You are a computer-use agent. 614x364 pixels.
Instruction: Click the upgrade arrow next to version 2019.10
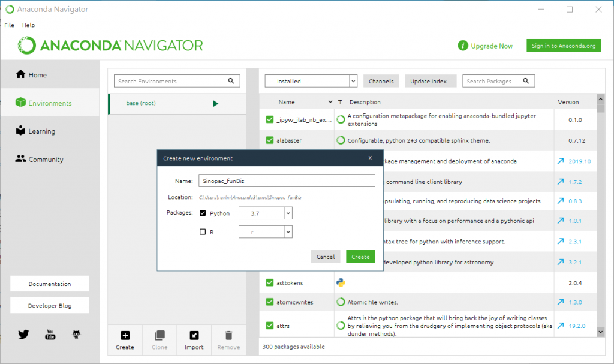(x=561, y=161)
